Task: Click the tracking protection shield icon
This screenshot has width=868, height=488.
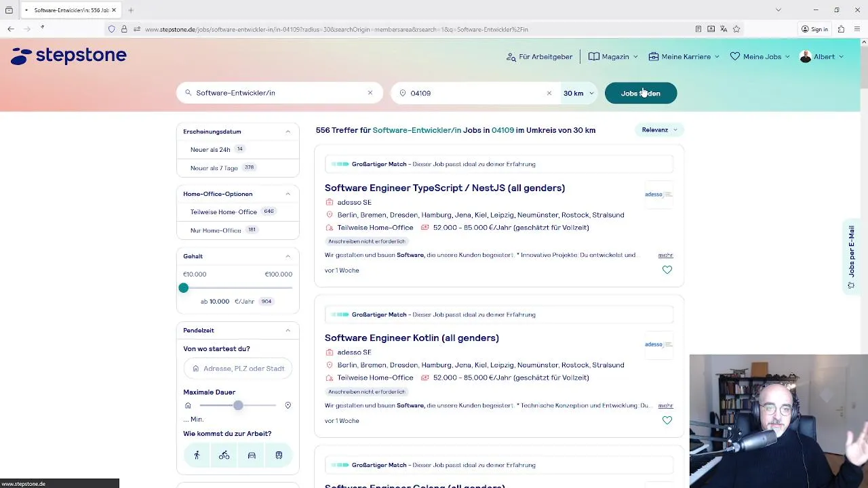Action: 111,29
